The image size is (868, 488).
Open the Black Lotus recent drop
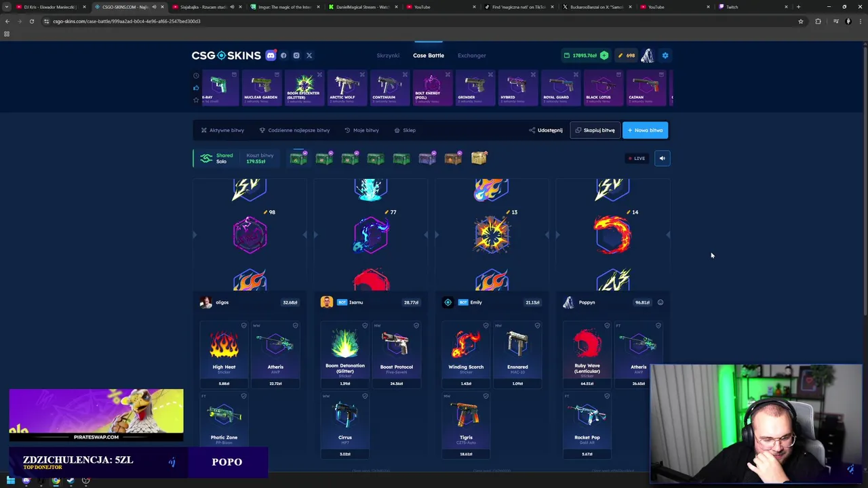602,88
